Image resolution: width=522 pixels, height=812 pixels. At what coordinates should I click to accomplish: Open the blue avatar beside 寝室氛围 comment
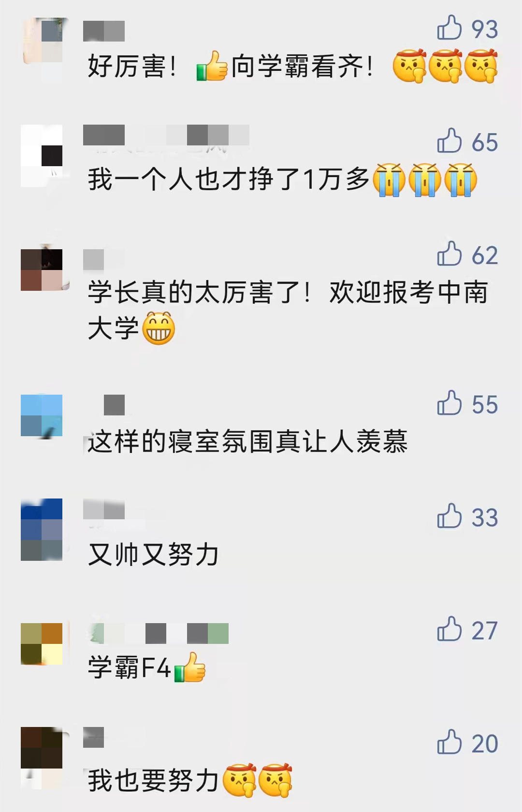coord(42,415)
